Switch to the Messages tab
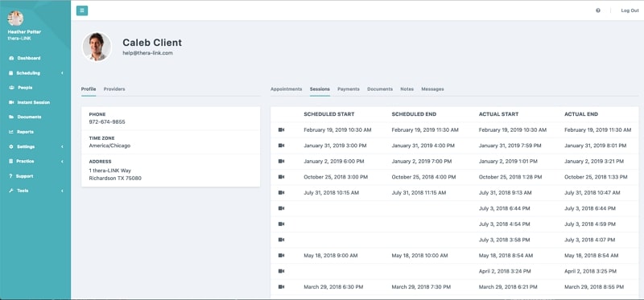The image size is (644, 300). (432, 89)
